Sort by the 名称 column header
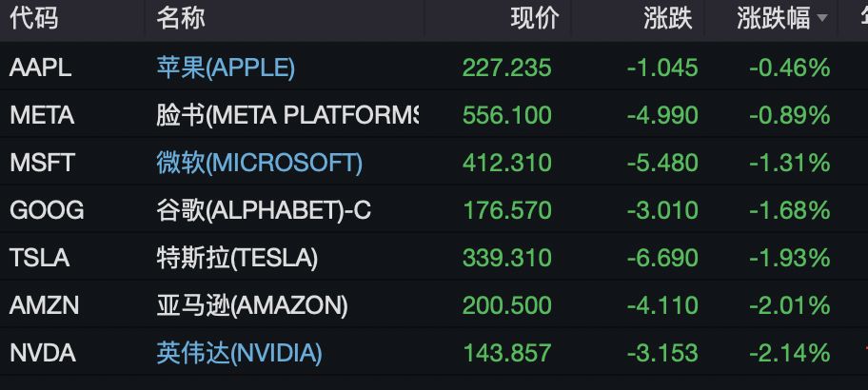 coord(181,18)
